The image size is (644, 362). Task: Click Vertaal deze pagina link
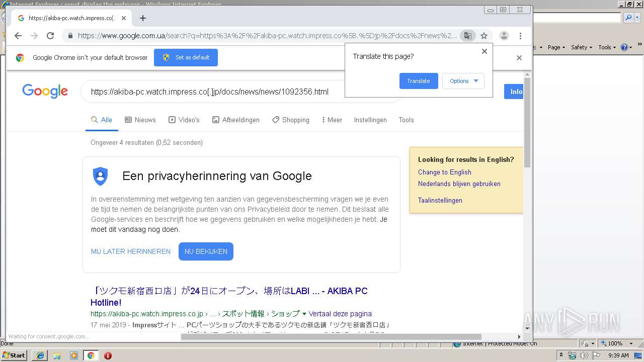click(340, 314)
